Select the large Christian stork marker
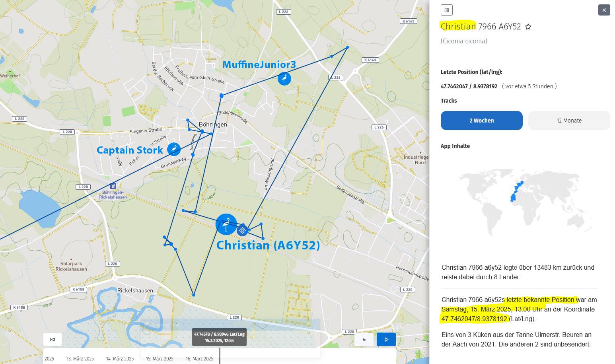 click(226, 224)
